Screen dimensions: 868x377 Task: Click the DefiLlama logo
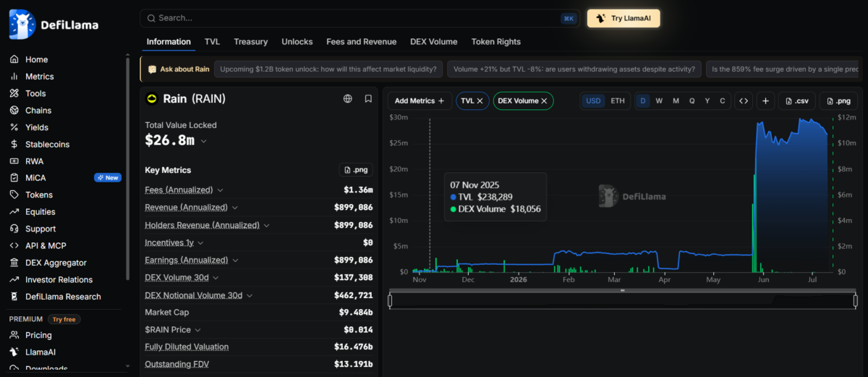click(x=54, y=25)
